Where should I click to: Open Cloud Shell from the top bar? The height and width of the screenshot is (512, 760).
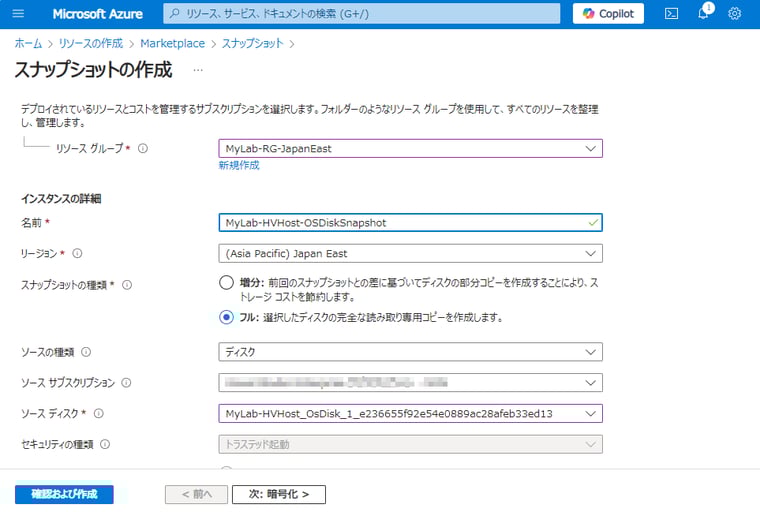point(671,14)
